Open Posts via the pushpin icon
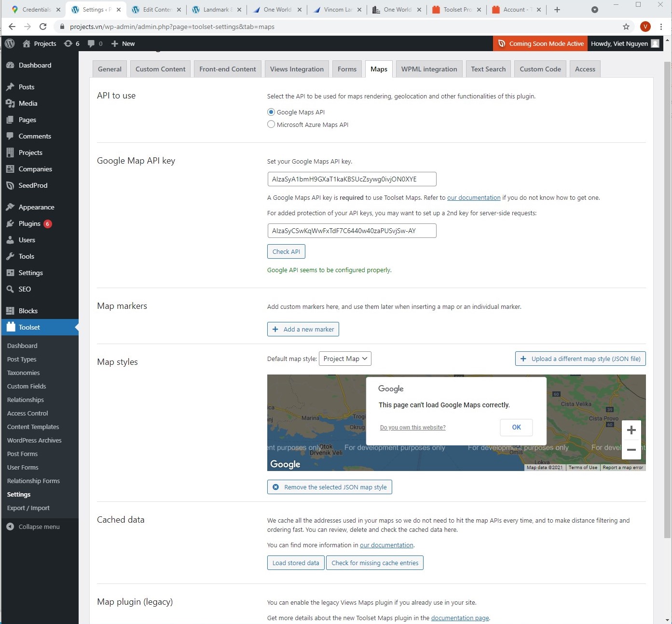The image size is (672, 624). (x=10, y=87)
